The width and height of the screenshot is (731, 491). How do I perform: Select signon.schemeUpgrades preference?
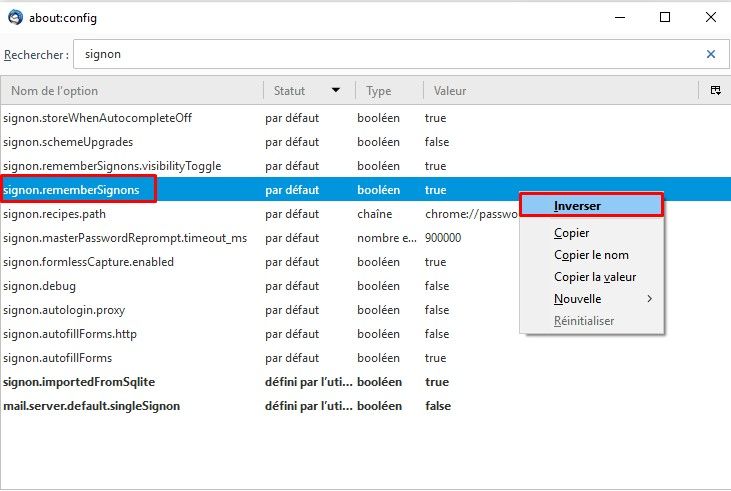[x=366, y=142]
